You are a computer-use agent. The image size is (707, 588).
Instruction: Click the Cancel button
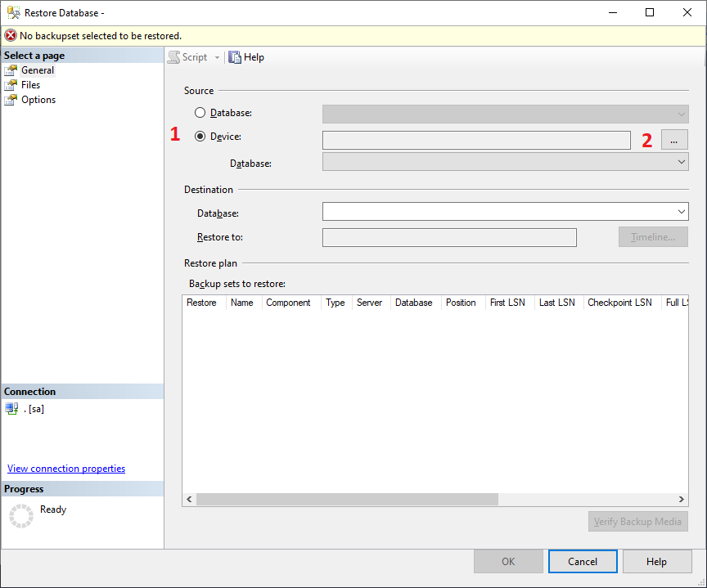coord(583,561)
